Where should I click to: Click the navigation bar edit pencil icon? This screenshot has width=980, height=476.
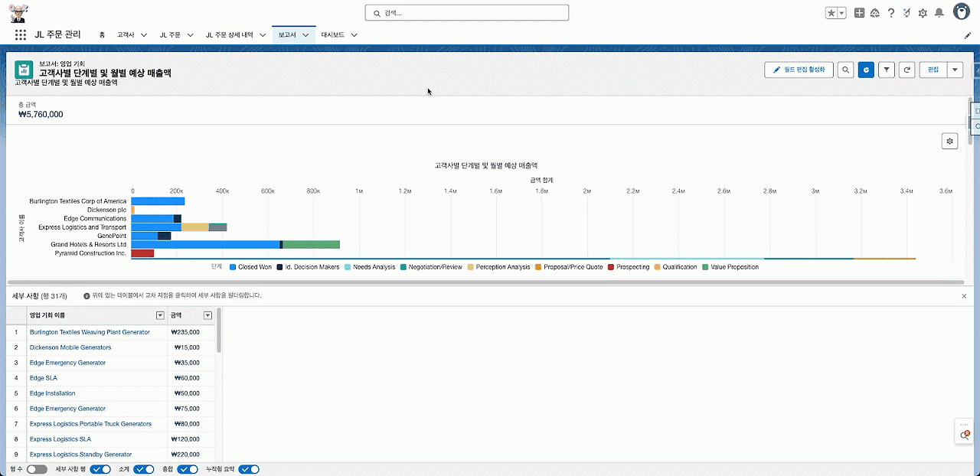968,35
